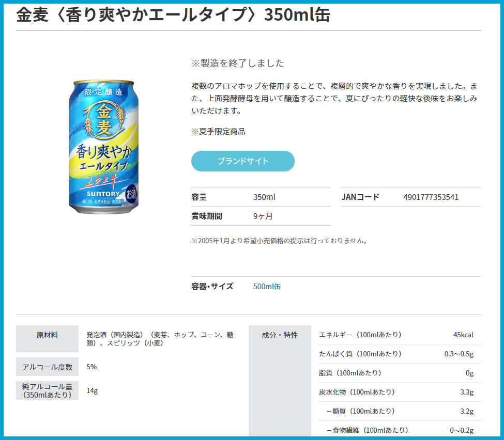Click the 容量 label
Viewport: 504px width, 440px height.
pos(199,197)
